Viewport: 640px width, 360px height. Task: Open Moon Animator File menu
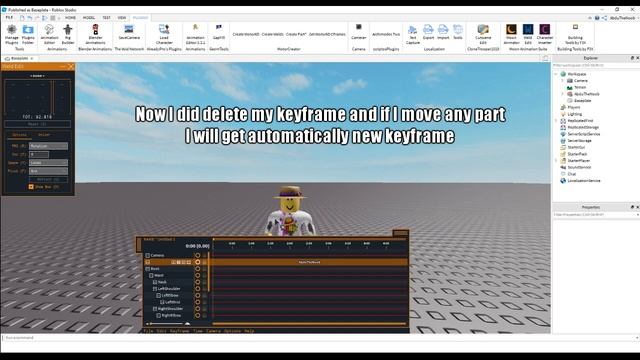[x=148, y=331]
